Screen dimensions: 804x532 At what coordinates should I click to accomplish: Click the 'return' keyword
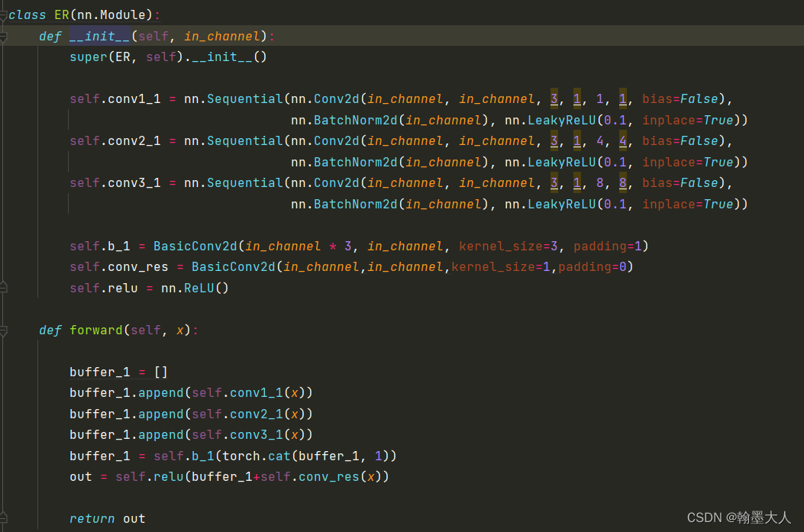tap(92, 519)
